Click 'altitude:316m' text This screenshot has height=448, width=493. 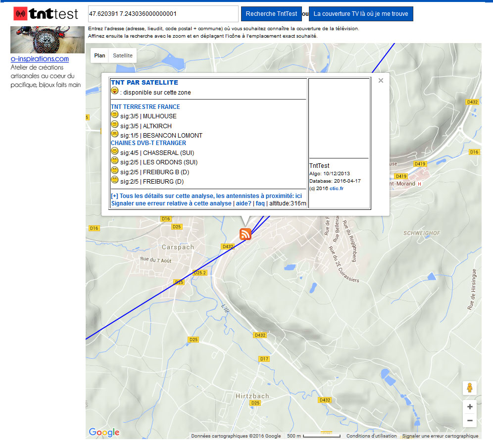click(288, 203)
